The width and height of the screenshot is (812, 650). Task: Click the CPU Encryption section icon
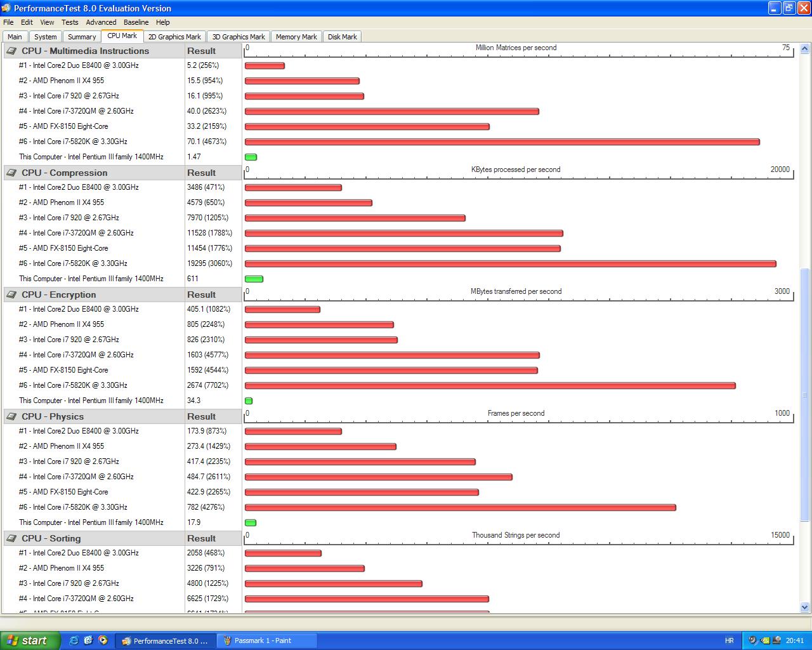point(11,295)
